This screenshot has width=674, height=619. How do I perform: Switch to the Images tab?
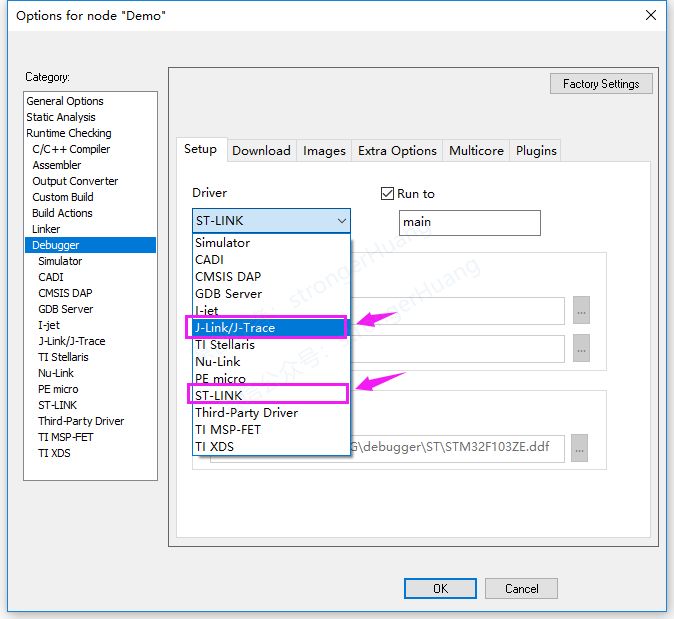(324, 151)
